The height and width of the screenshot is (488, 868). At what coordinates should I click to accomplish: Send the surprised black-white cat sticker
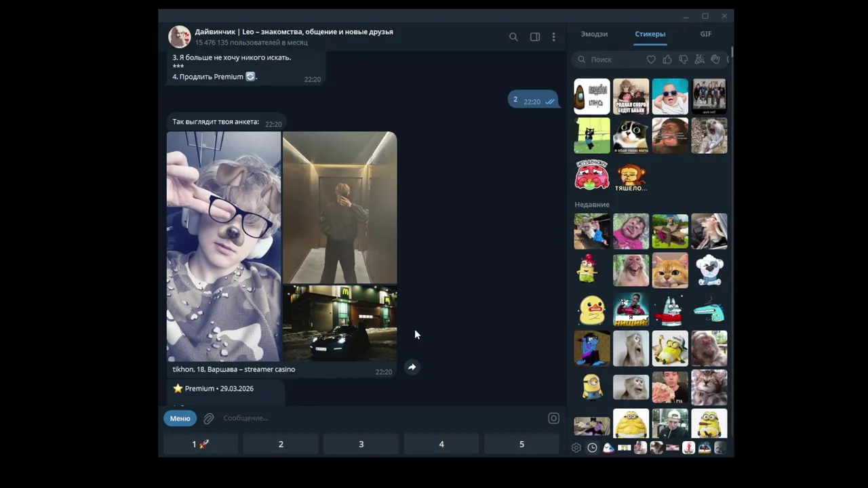click(631, 136)
